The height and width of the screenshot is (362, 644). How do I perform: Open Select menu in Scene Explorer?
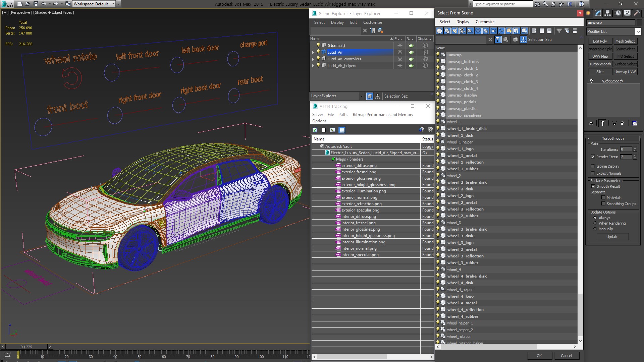click(319, 22)
